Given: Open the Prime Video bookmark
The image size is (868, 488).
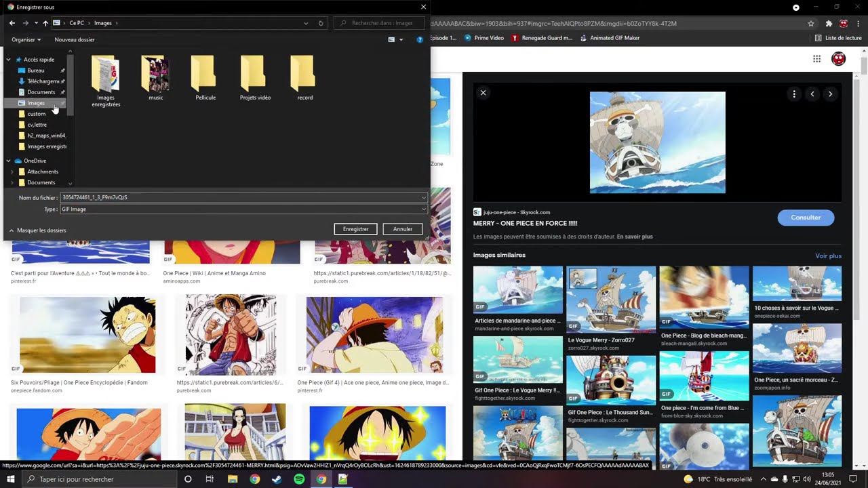Looking at the screenshot, I should click(x=484, y=38).
